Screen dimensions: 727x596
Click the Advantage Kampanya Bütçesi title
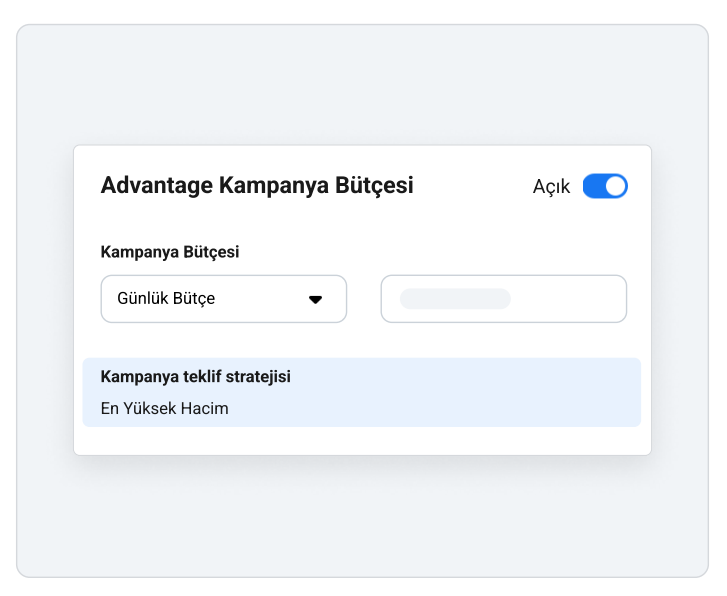257,186
